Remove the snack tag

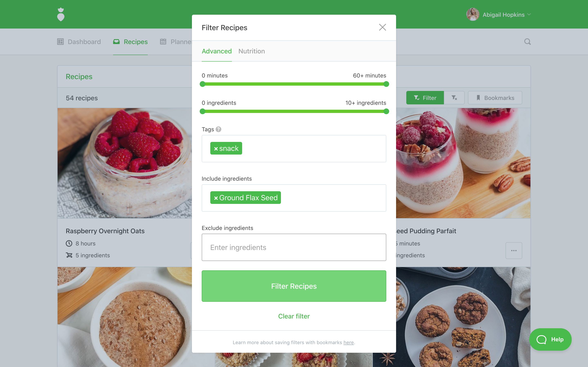(216, 149)
